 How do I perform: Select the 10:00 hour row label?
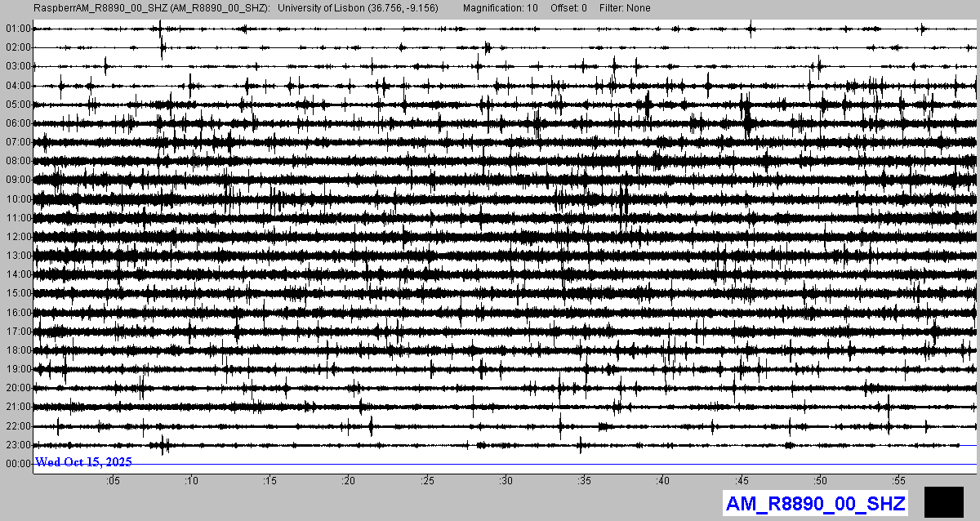pyautogui.click(x=18, y=199)
